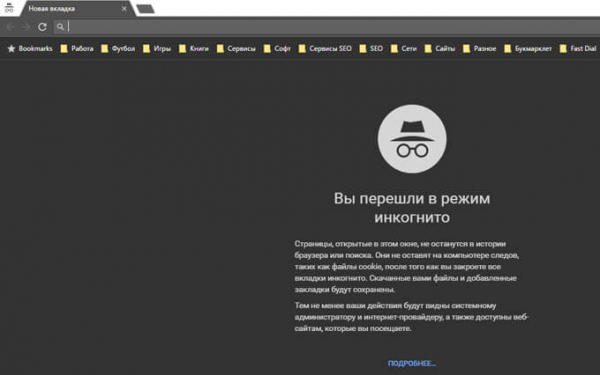Open the "Сайты" bookmarks folder
The width and height of the screenshot is (600, 375).
point(440,49)
